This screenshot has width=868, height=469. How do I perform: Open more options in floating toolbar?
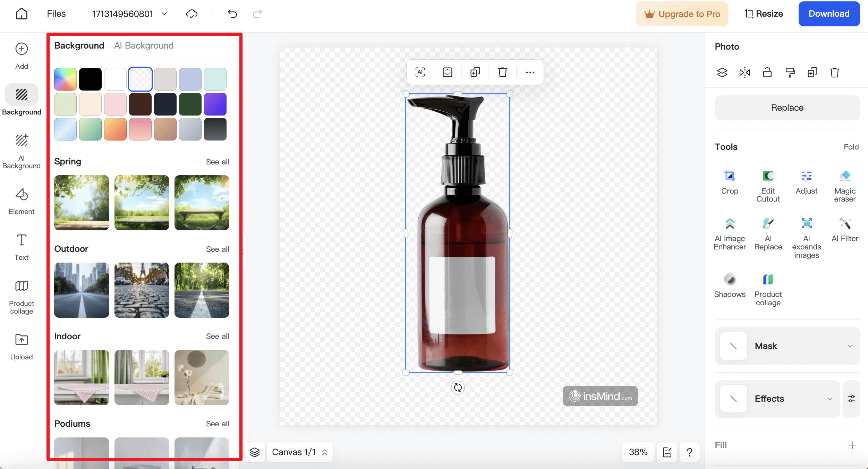[530, 72]
